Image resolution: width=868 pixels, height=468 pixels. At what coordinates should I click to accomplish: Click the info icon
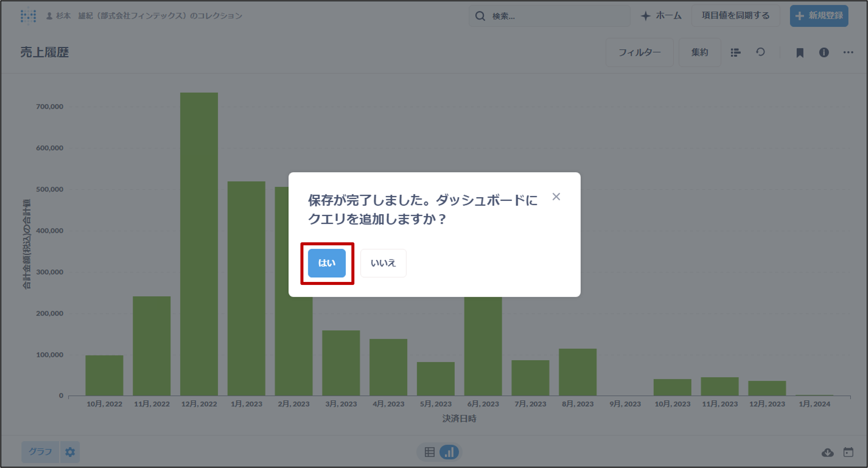[x=824, y=53]
